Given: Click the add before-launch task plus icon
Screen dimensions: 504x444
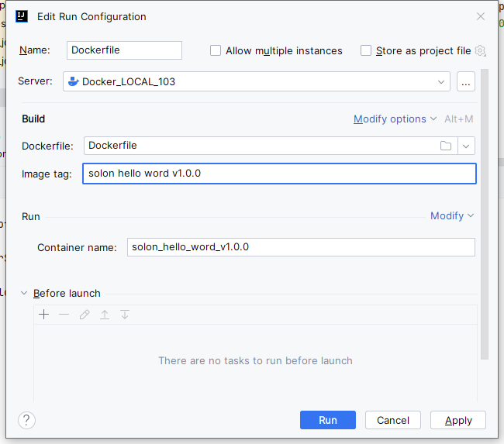Looking at the screenshot, I should pos(44,315).
